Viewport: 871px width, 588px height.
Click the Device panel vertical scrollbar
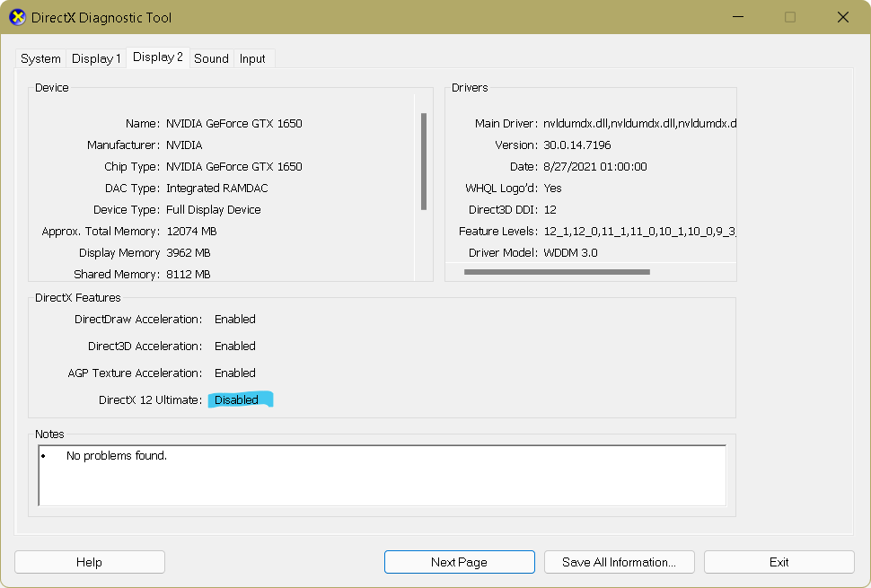424,162
